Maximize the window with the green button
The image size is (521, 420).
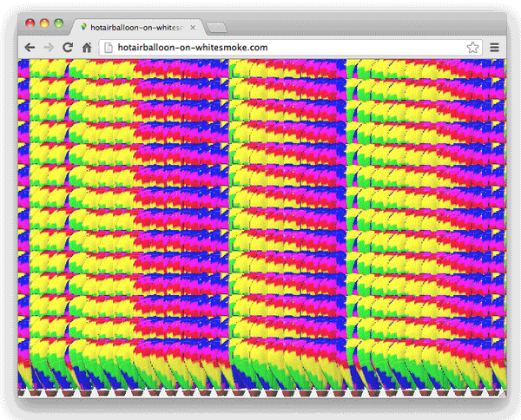59,23
